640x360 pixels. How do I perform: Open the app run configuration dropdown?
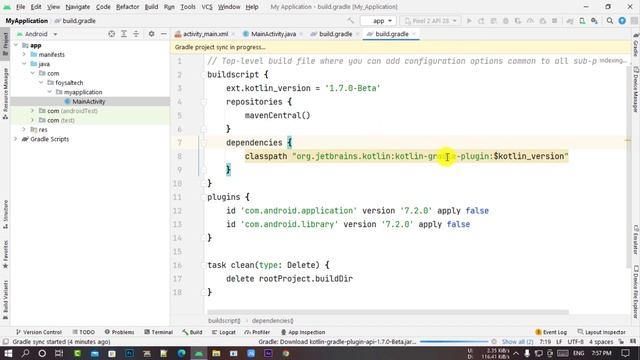click(x=378, y=20)
